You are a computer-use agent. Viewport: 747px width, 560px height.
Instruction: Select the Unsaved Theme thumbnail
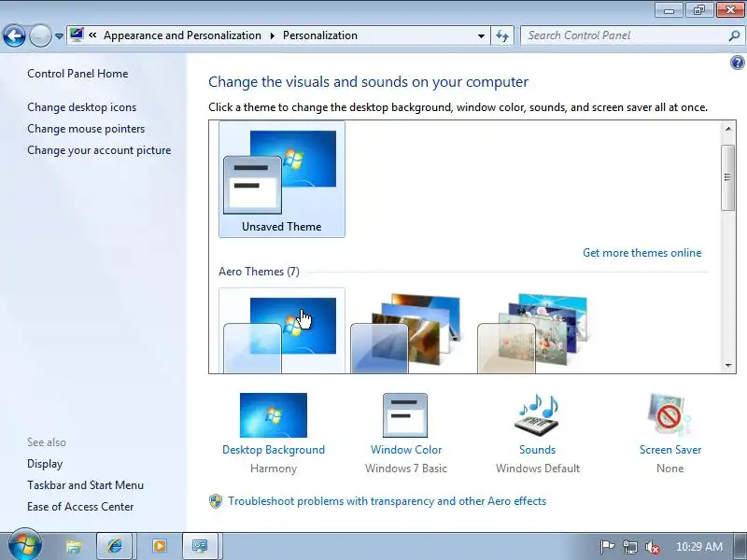[x=282, y=179]
